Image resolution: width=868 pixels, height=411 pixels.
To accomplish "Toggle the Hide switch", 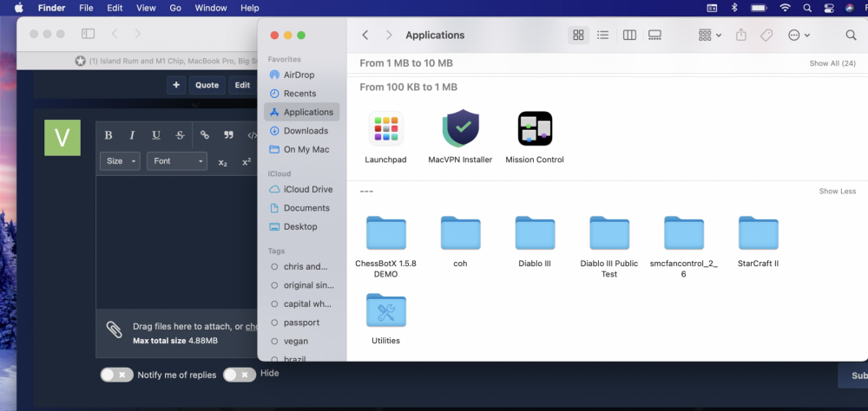I will pyautogui.click(x=239, y=375).
